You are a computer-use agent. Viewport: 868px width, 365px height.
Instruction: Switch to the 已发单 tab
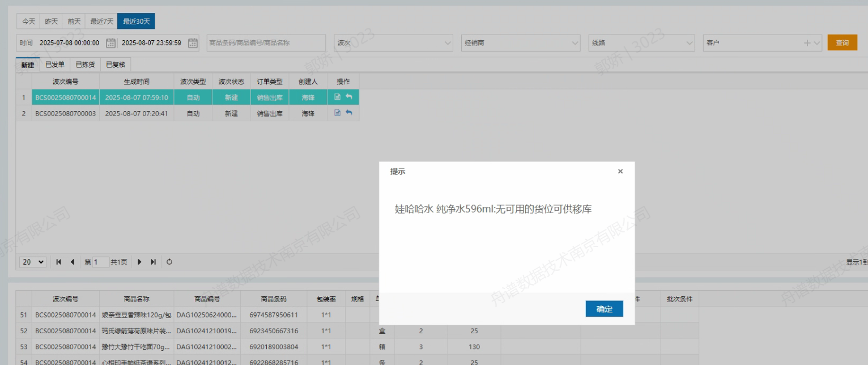pos(55,65)
